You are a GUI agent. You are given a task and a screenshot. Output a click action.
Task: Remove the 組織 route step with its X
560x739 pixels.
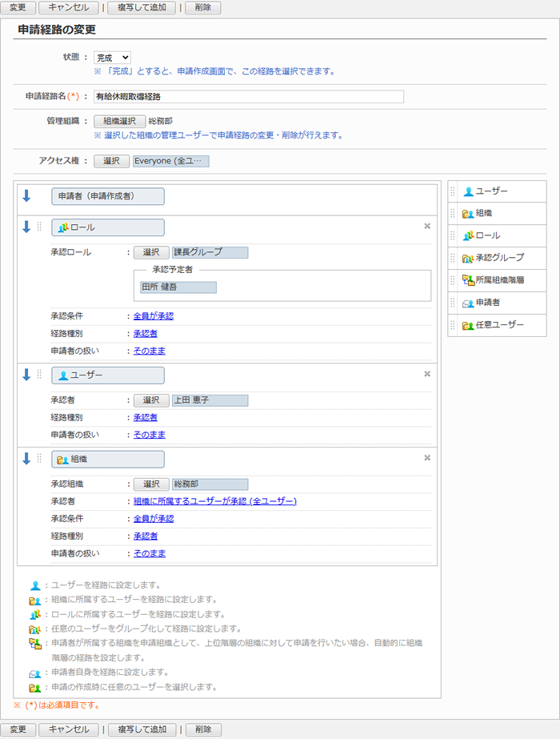[x=427, y=458]
